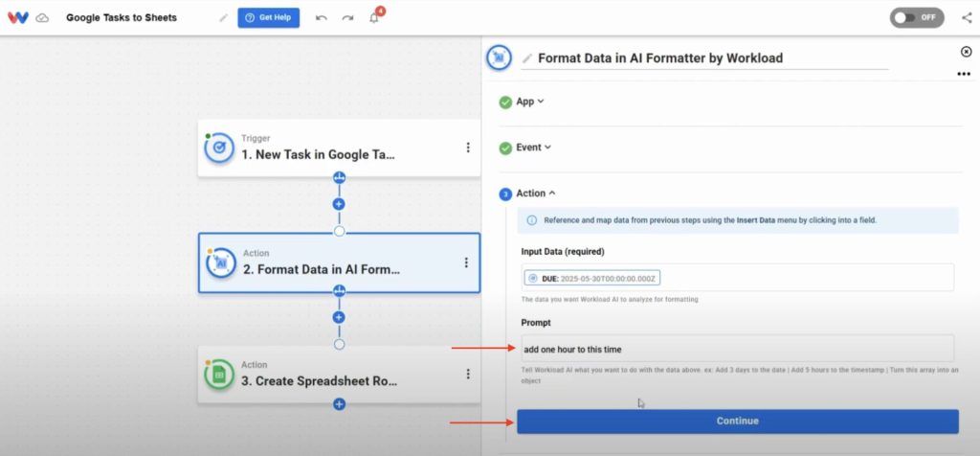Click the Prompt text field
This screenshot has width=980, height=456.
[738, 349]
